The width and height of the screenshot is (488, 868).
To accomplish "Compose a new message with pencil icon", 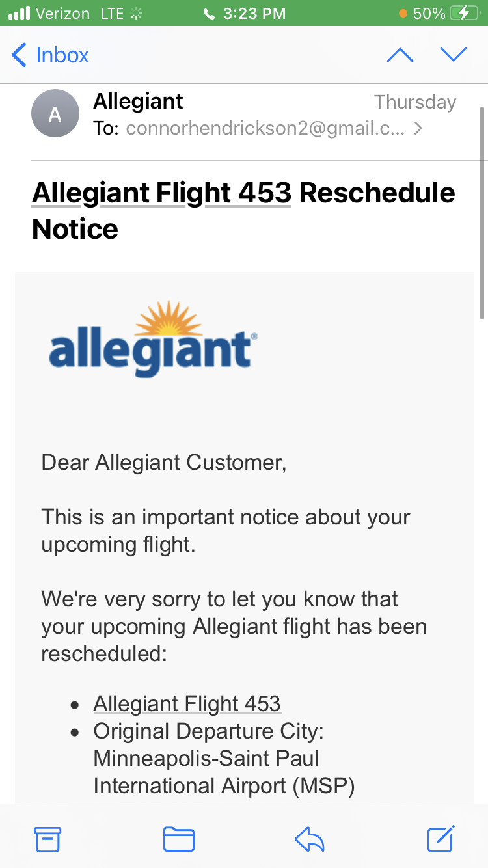I will [441, 838].
